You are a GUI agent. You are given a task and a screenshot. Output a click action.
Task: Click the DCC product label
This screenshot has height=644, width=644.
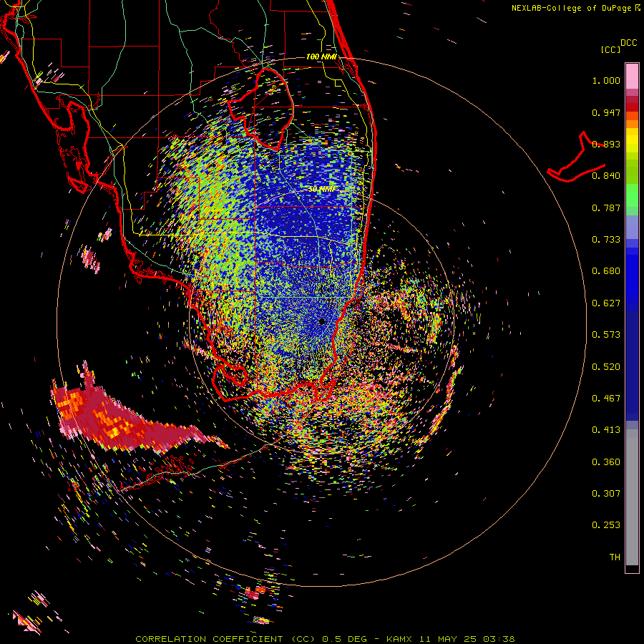pyautogui.click(x=628, y=43)
